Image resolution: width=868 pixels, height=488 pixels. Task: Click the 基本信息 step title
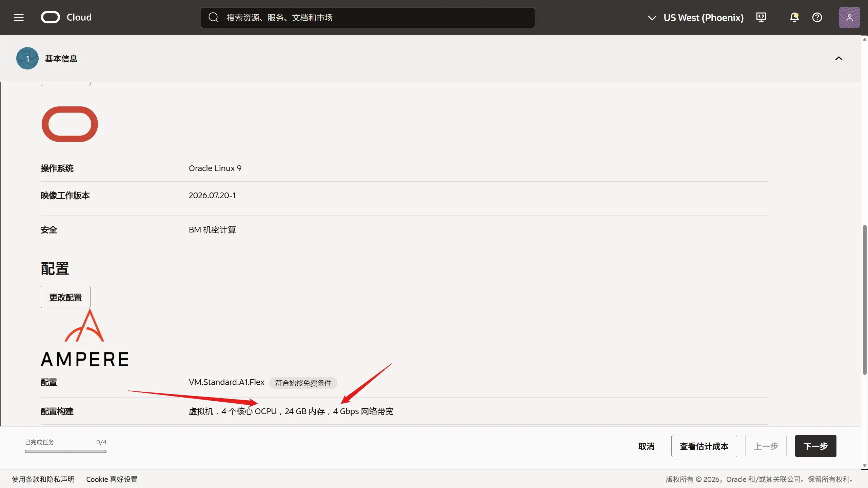click(61, 59)
